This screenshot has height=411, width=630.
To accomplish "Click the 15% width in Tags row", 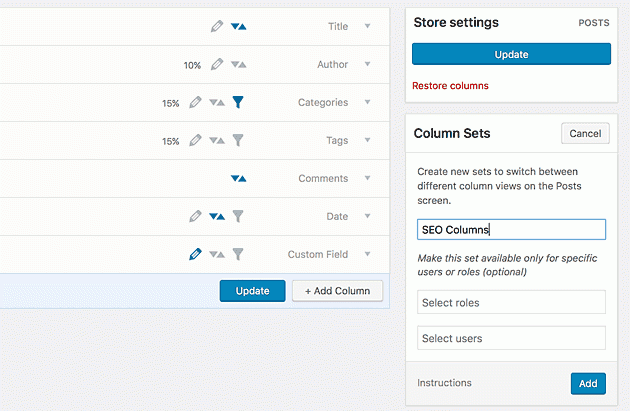I will (171, 141).
